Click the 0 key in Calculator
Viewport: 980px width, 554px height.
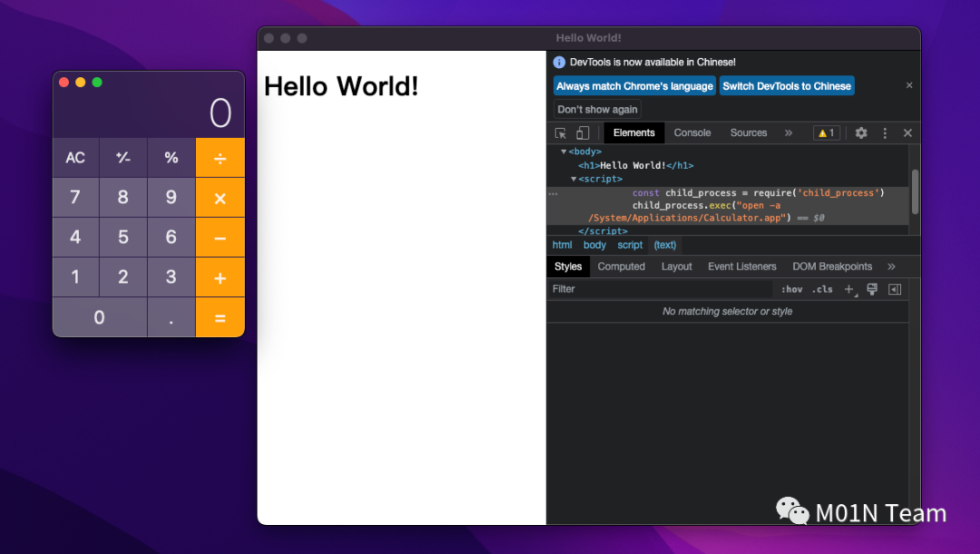click(x=100, y=317)
